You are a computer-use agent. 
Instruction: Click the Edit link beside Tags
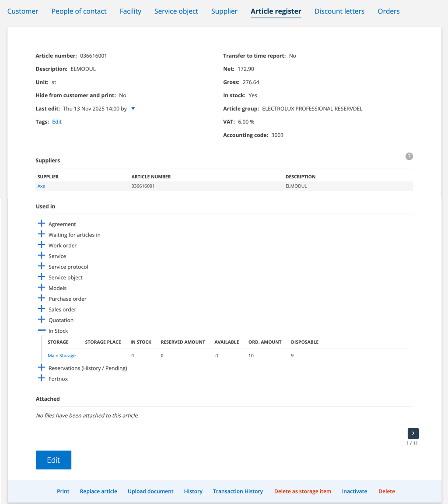click(x=57, y=122)
